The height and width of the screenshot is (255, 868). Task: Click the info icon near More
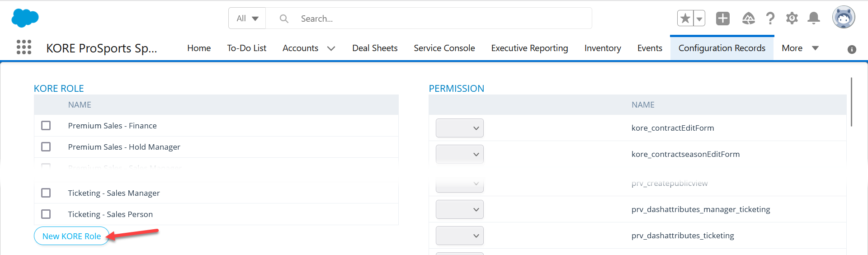click(x=852, y=49)
